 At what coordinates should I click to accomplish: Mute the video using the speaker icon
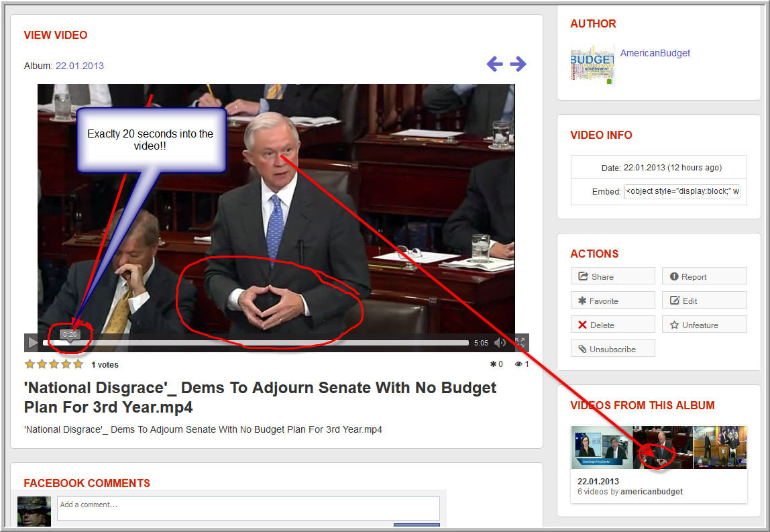point(500,343)
